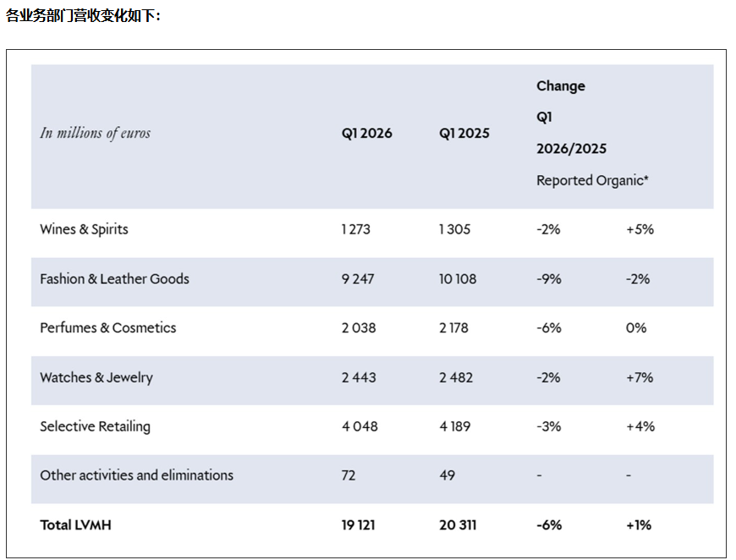Viewport: 736px width, 560px height.
Task: Click Total LVMH Q1 2026 value 19 121
Action: (360, 525)
